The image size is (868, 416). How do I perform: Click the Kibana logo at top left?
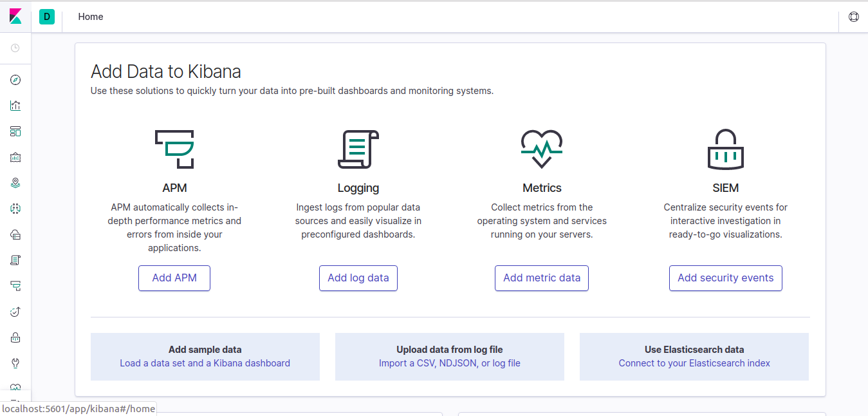click(15, 16)
